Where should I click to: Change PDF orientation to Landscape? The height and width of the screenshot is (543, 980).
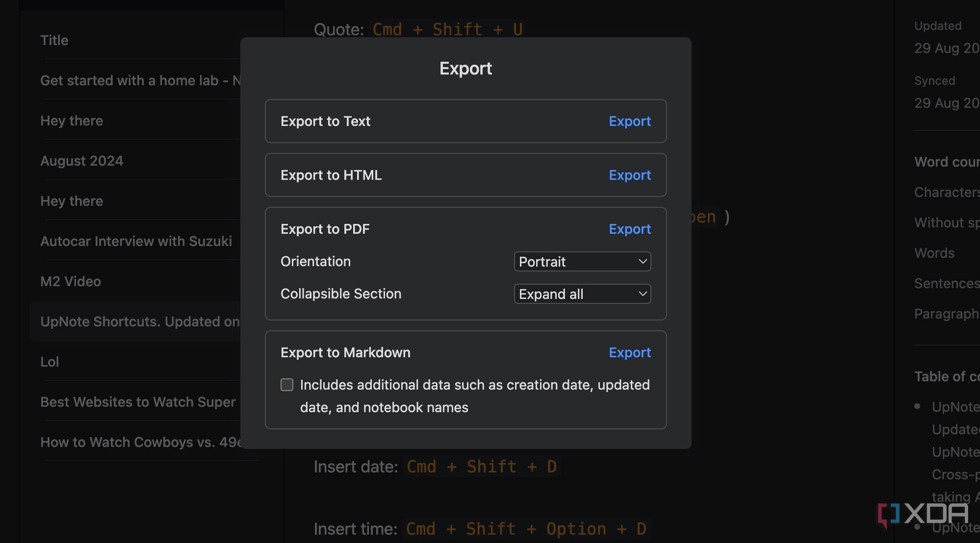coord(582,261)
